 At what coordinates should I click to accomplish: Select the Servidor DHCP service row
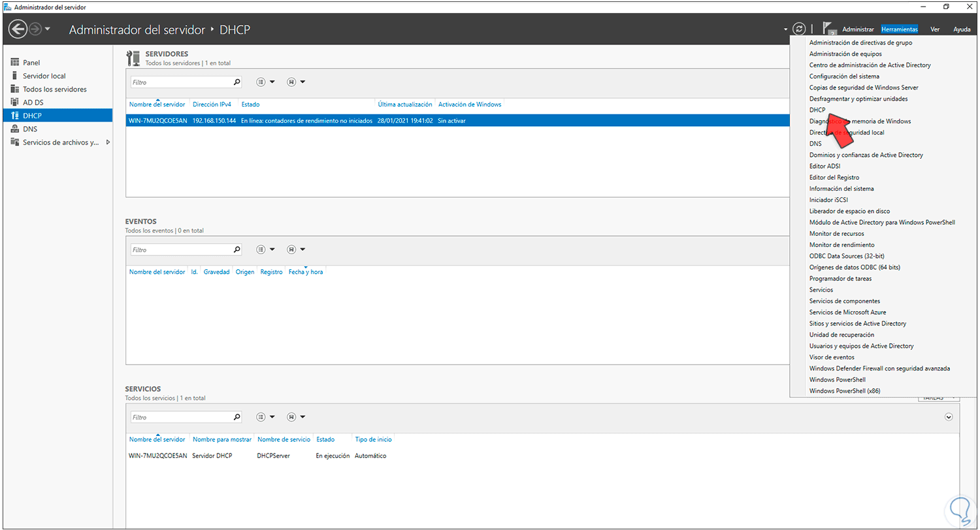pyautogui.click(x=542, y=455)
